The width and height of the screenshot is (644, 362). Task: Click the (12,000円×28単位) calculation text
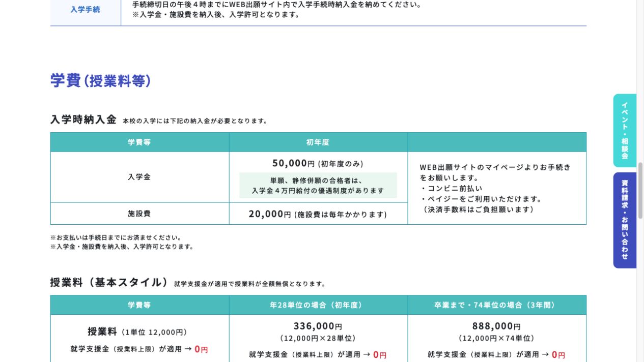pos(318,338)
